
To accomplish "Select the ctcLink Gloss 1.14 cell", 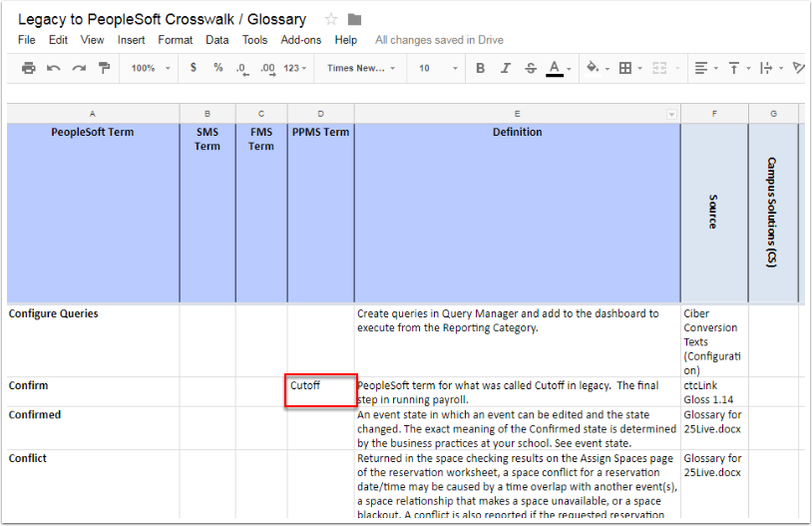I will point(714,392).
